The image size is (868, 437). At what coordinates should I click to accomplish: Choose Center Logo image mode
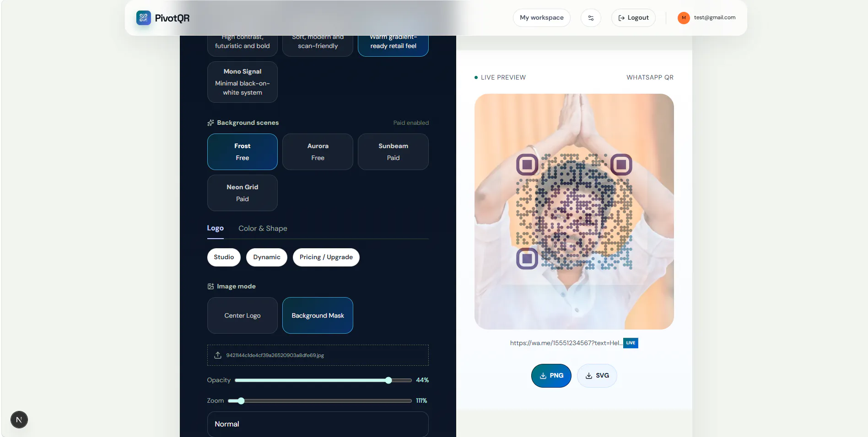point(243,315)
